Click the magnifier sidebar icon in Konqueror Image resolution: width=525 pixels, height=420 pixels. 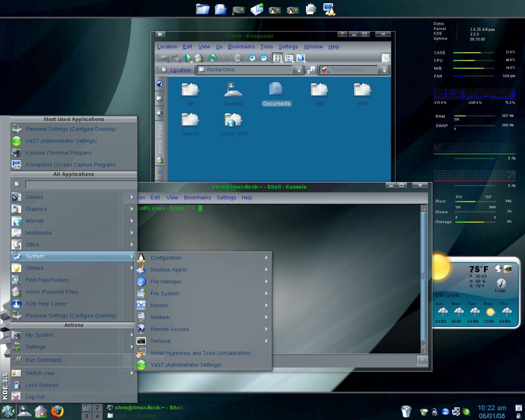click(160, 113)
